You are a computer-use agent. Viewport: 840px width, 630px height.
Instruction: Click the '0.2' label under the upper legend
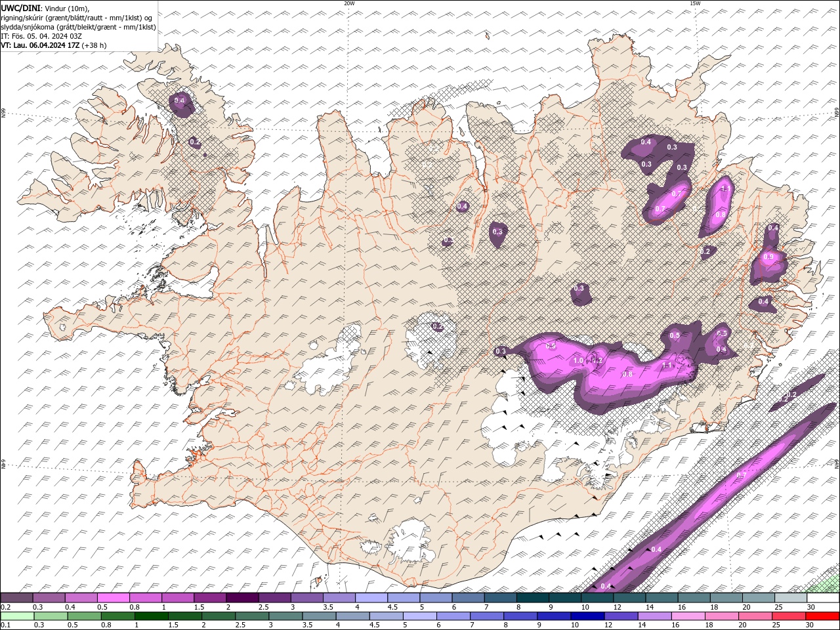pyautogui.click(x=5, y=607)
